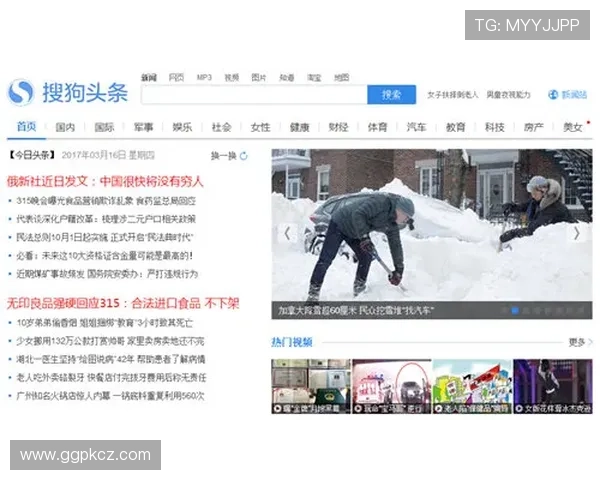Open the 热门视频 section heading

click(x=292, y=342)
